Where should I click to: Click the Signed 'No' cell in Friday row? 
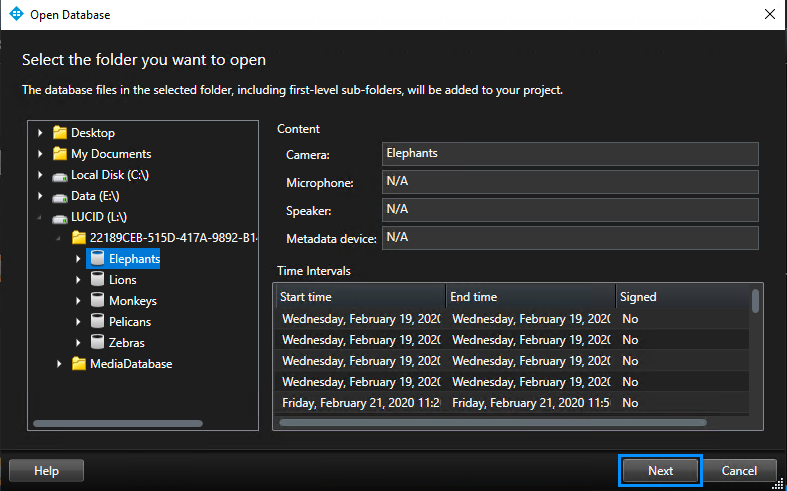click(x=630, y=403)
